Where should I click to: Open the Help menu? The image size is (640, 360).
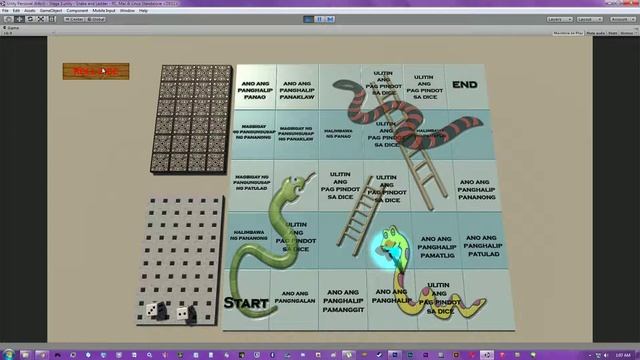click(143, 11)
